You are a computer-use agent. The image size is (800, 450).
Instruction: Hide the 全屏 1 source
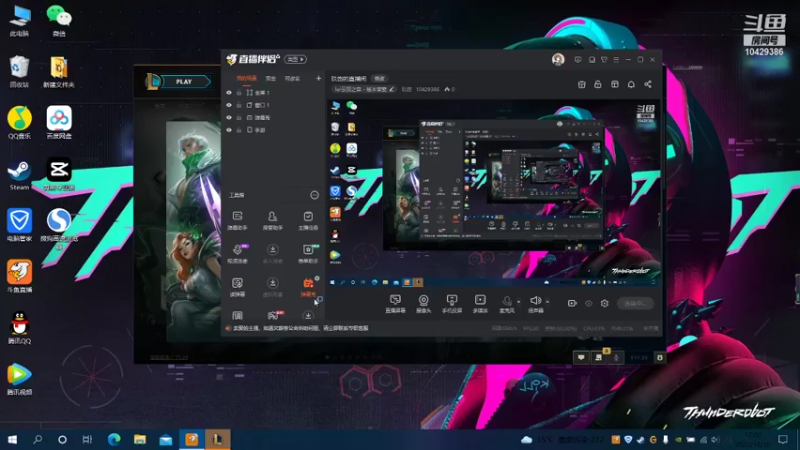pyautogui.click(x=229, y=93)
